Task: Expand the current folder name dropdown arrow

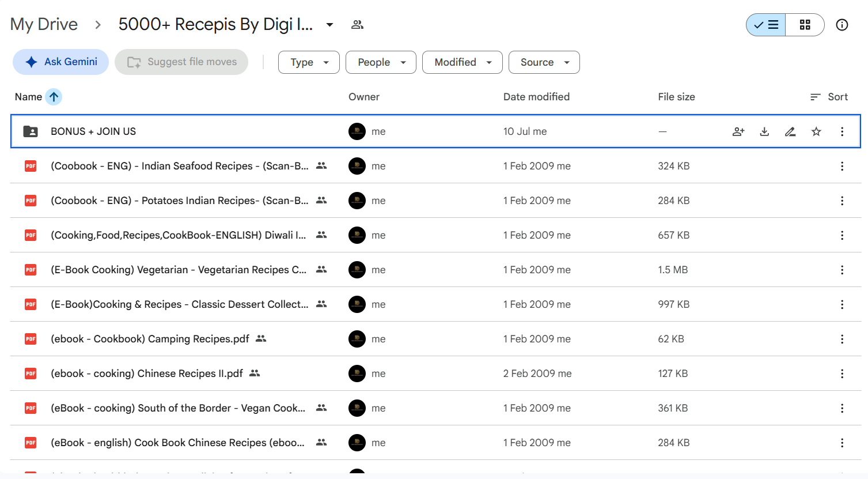Action: click(x=329, y=25)
